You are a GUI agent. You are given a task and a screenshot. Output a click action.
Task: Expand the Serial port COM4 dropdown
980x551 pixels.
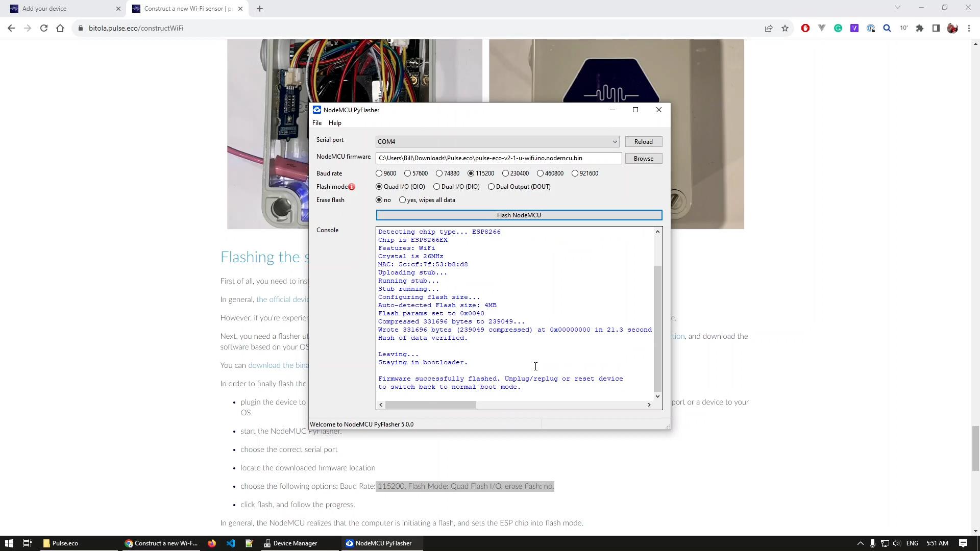pos(615,142)
